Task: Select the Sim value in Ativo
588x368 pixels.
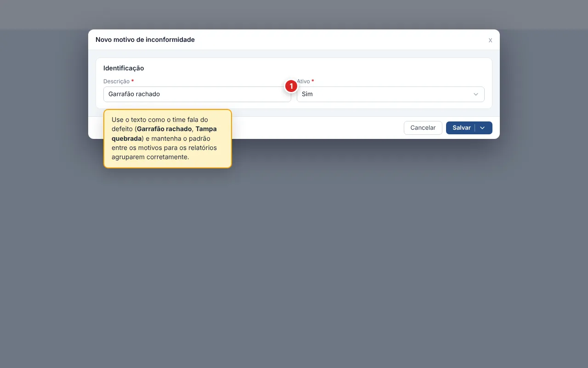Action: tap(307, 94)
